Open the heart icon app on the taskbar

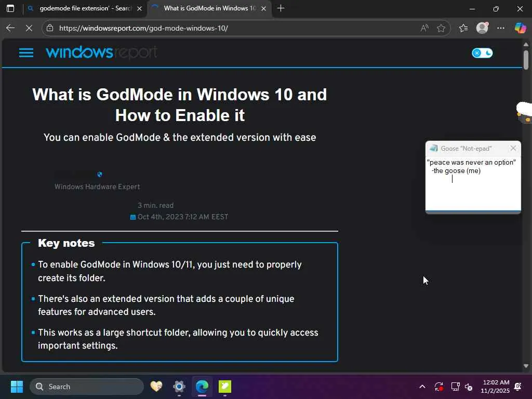156,386
